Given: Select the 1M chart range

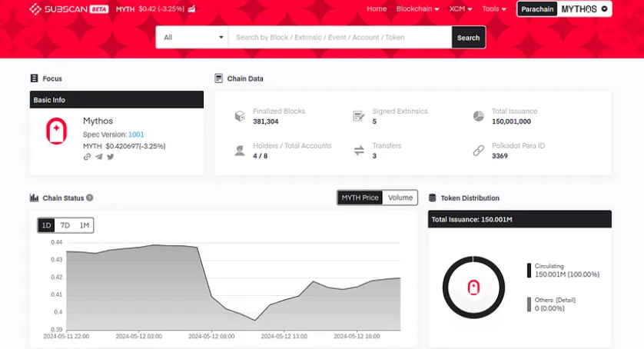Looking at the screenshot, I should [85, 225].
